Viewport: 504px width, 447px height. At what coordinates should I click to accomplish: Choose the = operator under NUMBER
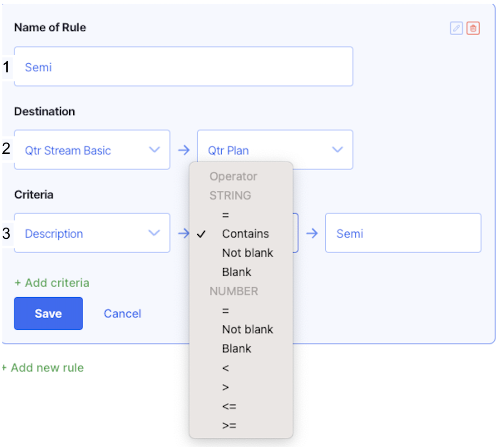[x=225, y=311]
